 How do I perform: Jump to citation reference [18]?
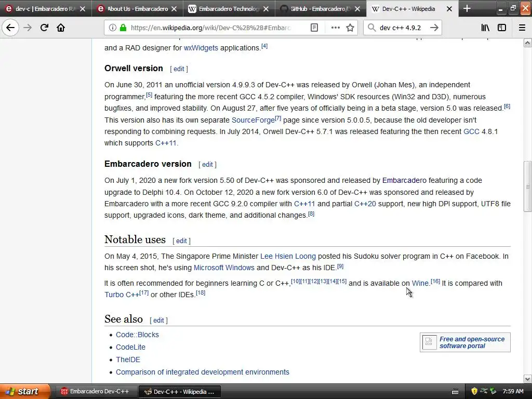pyautogui.click(x=201, y=292)
